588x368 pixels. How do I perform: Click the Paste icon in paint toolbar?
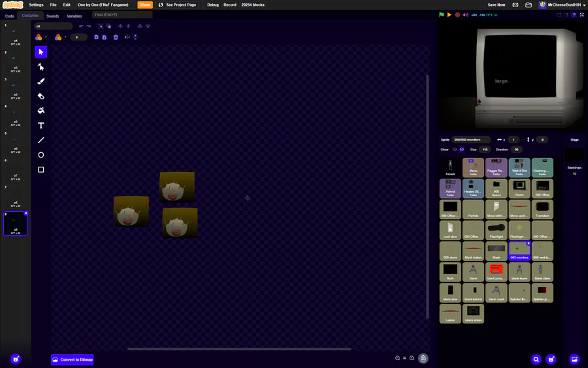coord(105,37)
